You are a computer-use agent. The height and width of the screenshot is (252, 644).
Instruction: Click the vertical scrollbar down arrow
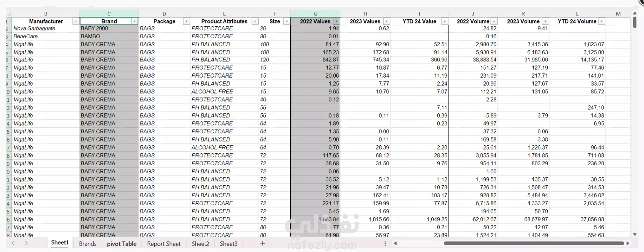635,234
